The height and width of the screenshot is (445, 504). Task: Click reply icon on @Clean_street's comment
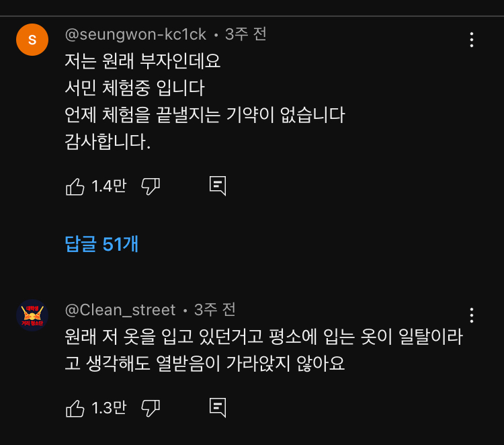point(217,407)
